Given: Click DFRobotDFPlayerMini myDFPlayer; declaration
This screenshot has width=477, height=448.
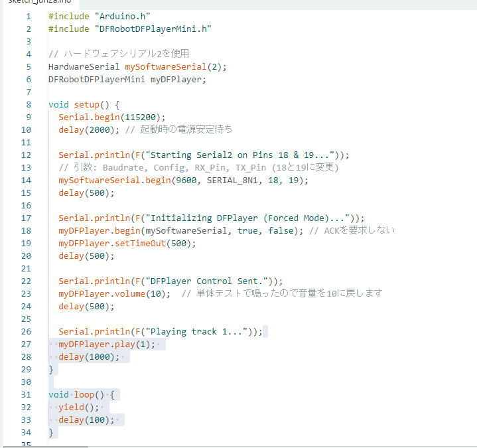Looking at the screenshot, I should 127,80.
